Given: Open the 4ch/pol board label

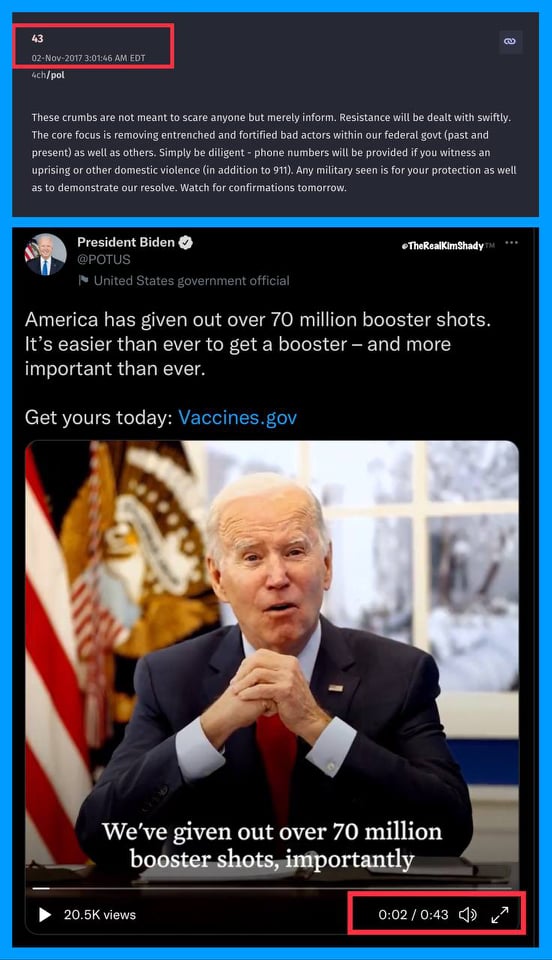Looking at the screenshot, I should pyautogui.click(x=48, y=75).
